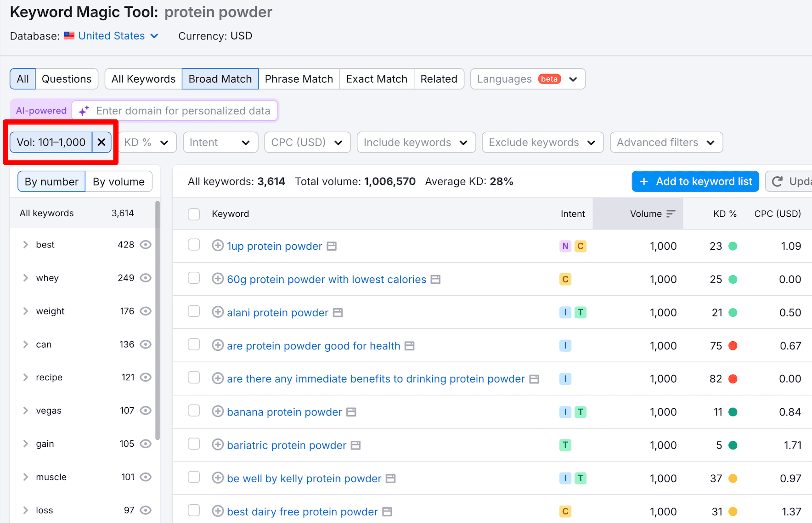Open the bariatric protein powder keyword link
Viewport: 812px width, 523px height.
pyautogui.click(x=286, y=445)
